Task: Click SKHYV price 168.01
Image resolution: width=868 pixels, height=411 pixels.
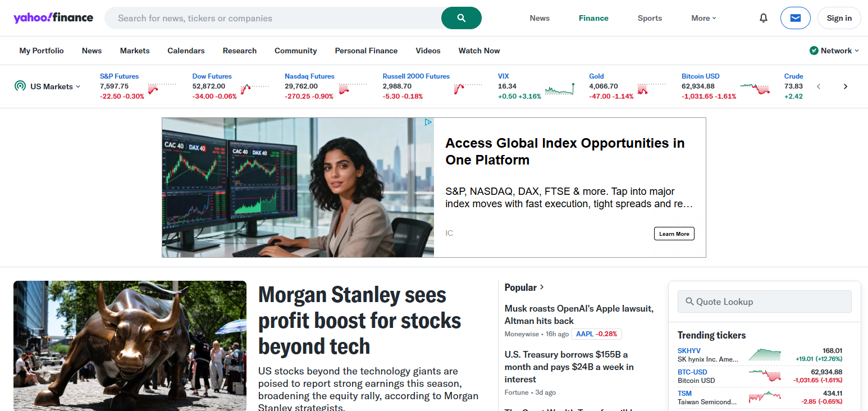Action: 831,351
